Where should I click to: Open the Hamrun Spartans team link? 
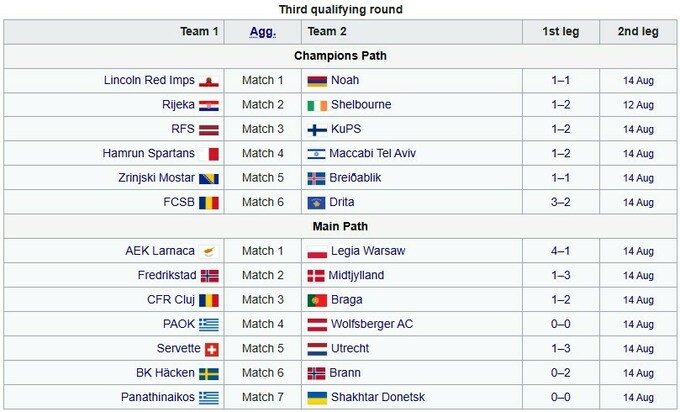148,154
